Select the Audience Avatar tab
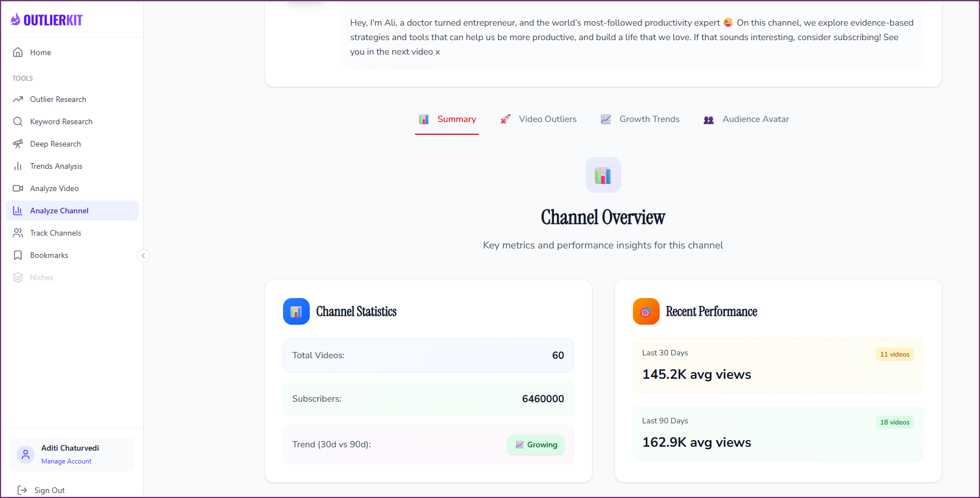The image size is (980, 498). tap(747, 119)
